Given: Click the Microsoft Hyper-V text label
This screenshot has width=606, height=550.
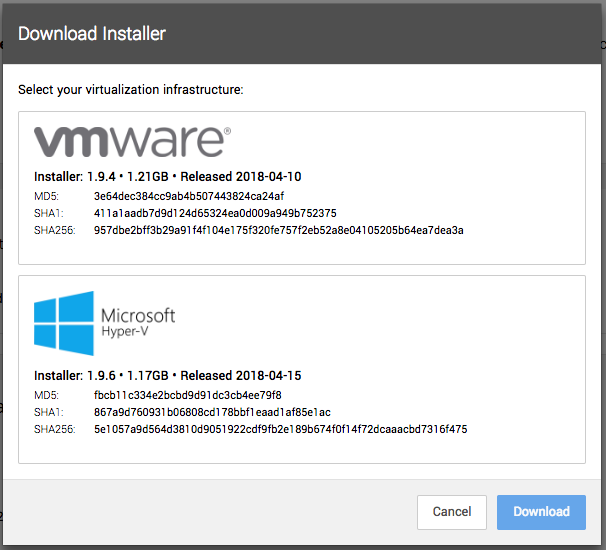Looking at the screenshot, I should pos(138,322).
